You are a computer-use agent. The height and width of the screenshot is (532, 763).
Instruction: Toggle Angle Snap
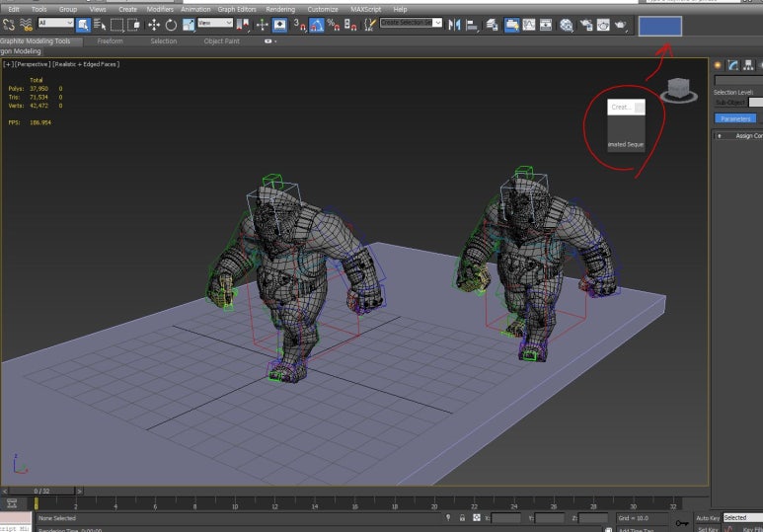point(316,25)
